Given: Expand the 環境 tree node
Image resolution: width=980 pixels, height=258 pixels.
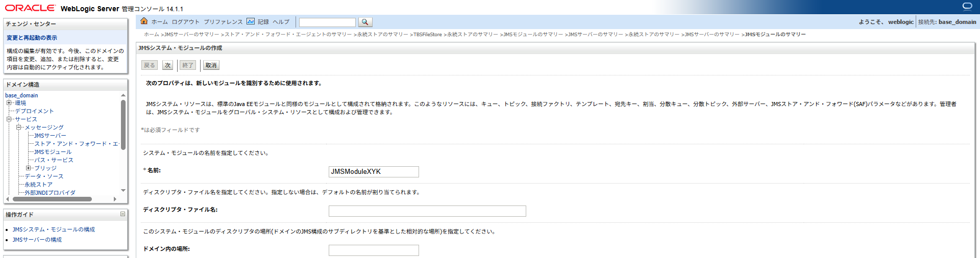Looking at the screenshot, I should (x=9, y=103).
